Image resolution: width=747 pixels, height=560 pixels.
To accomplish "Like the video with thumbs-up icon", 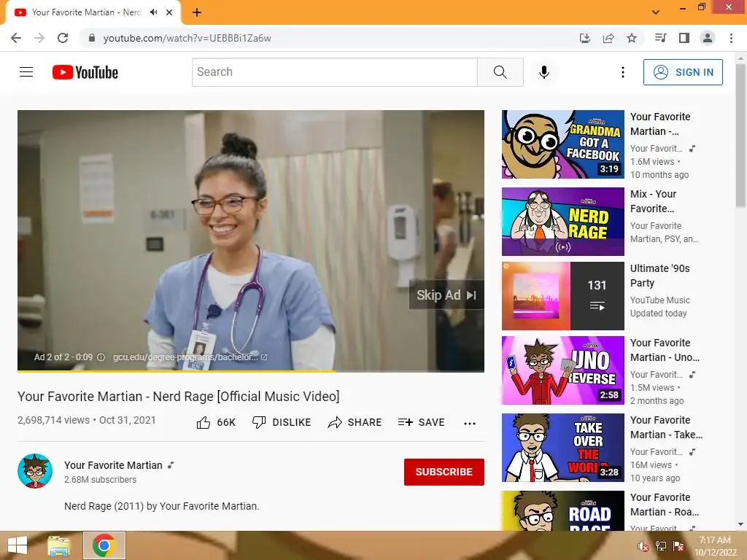I will tap(204, 422).
